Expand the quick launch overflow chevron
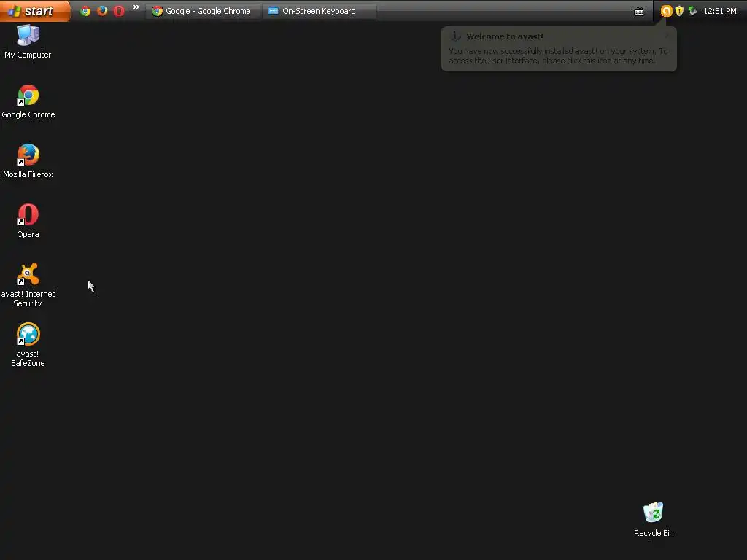 [x=136, y=7]
